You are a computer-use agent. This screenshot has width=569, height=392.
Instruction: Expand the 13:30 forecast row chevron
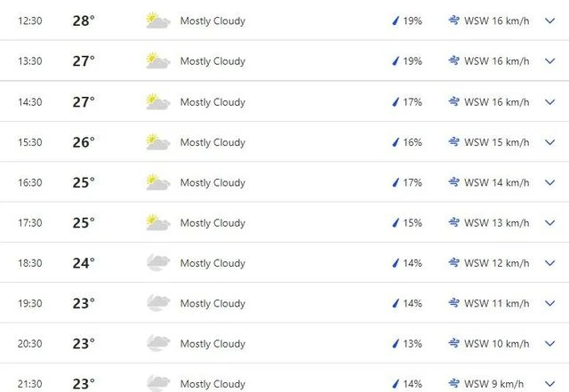point(549,61)
